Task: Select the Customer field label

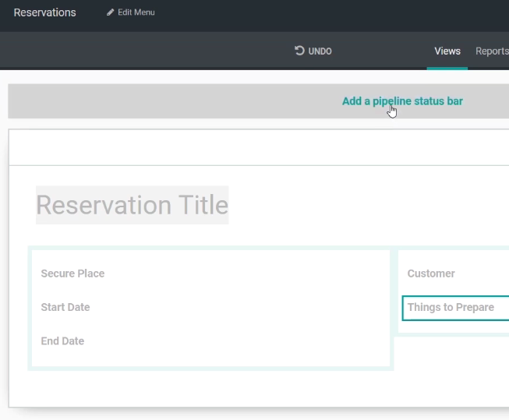Action: 431,274
